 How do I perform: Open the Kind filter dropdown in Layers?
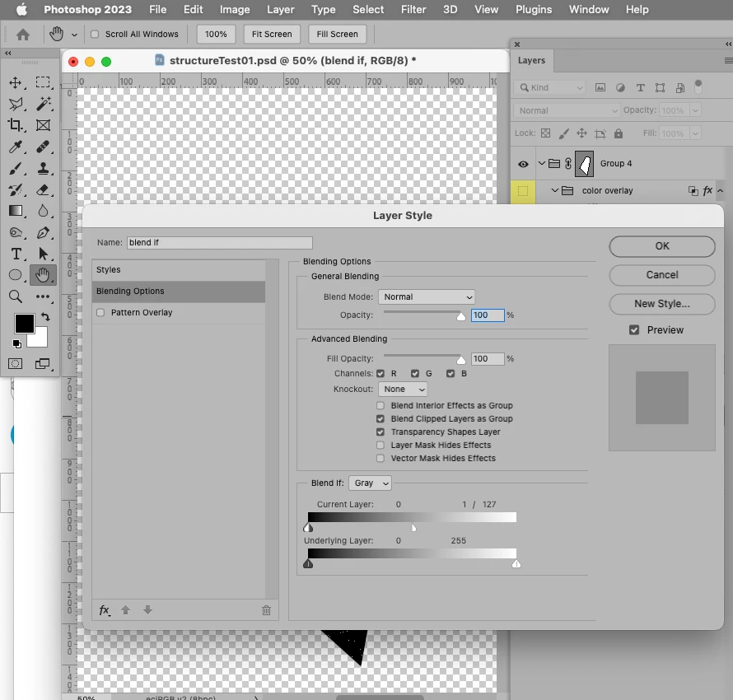(552, 88)
